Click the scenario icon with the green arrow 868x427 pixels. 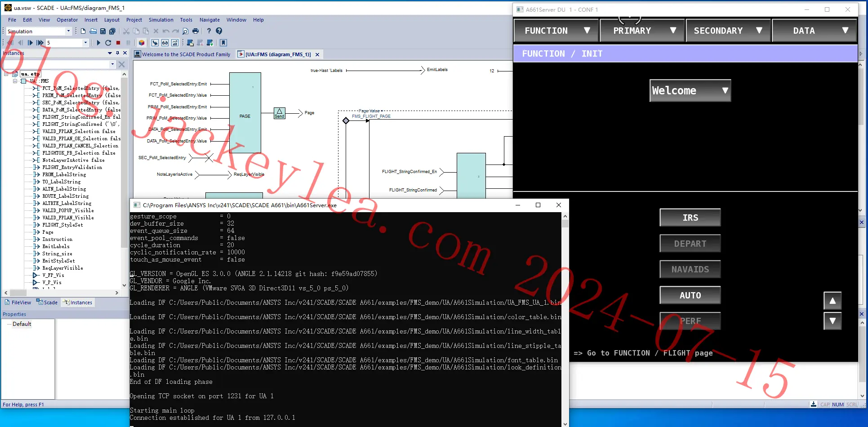pos(210,43)
